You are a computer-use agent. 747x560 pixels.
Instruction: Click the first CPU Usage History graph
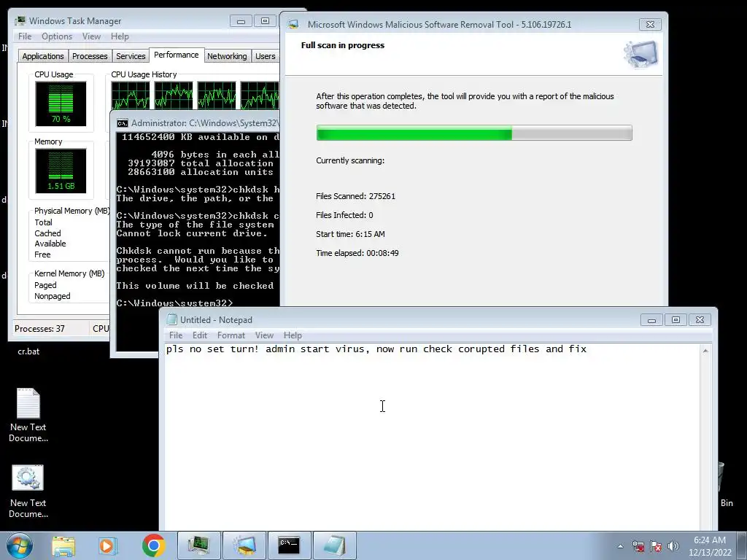(131, 96)
